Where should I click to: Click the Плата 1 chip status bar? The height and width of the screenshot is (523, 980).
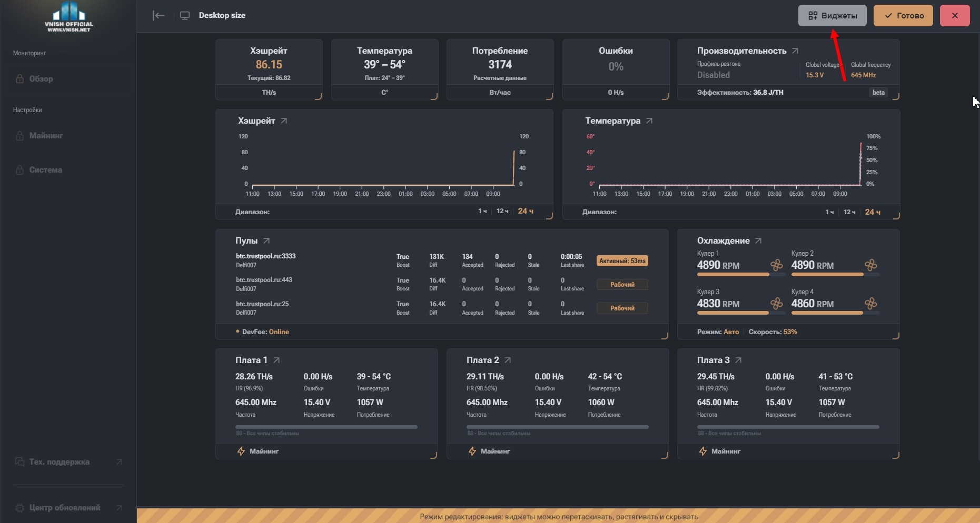[326, 427]
